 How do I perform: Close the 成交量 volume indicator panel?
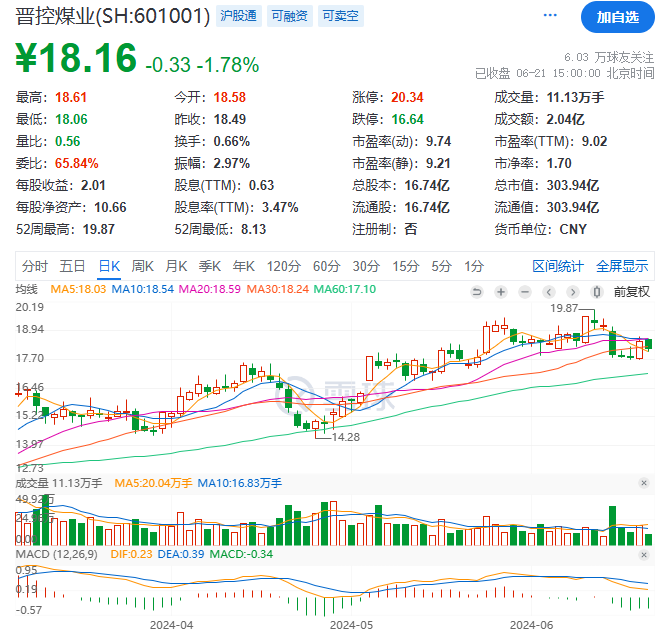click(644, 483)
